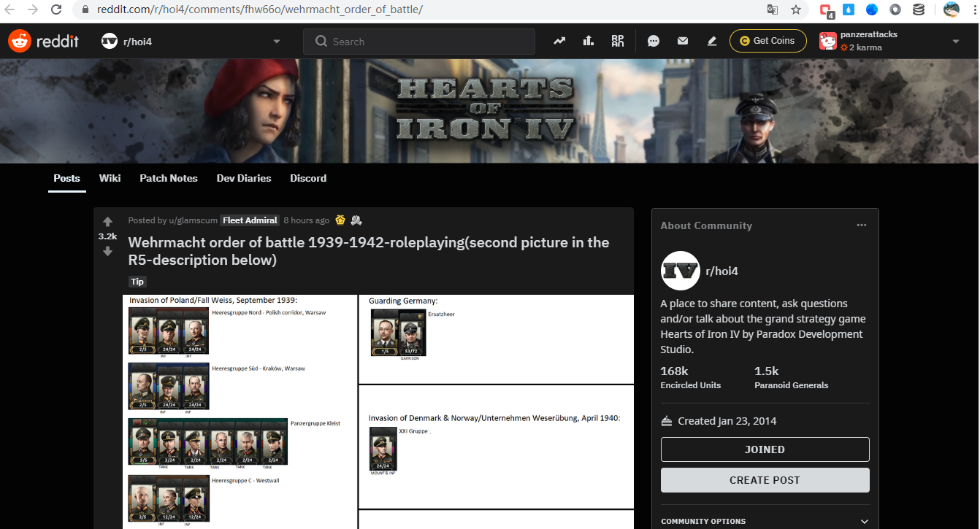980x529 pixels.
Task: Open the Discord tab
Action: tap(308, 178)
